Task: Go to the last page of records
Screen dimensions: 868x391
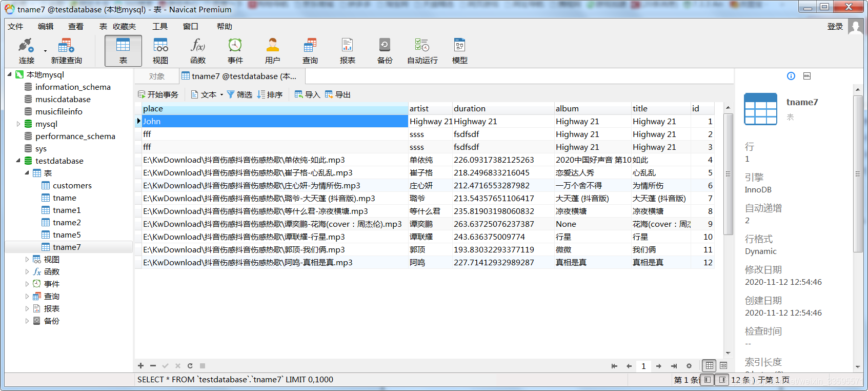Action: pyautogui.click(x=674, y=366)
